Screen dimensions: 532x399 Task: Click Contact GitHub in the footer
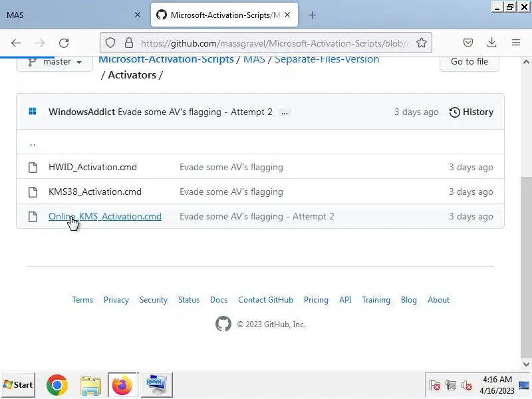265,300
